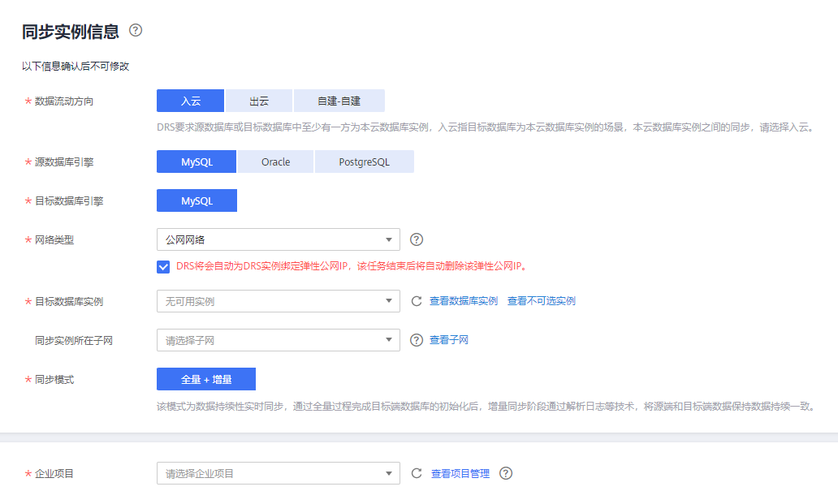Select 自建-自建 data flow direction
This screenshot has width=838, height=504.
[x=339, y=101]
